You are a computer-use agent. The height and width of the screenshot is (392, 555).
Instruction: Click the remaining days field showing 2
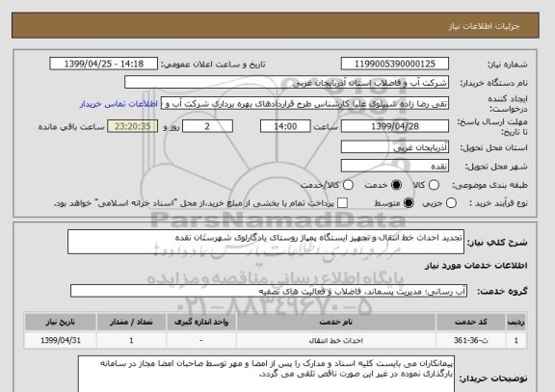[x=207, y=126]
